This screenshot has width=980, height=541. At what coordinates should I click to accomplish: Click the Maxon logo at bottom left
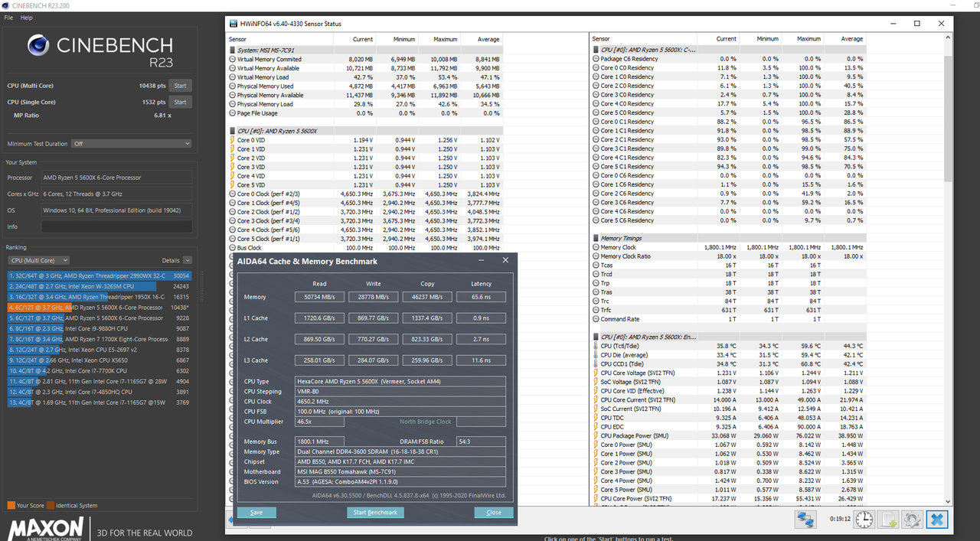tap(46, 528)
